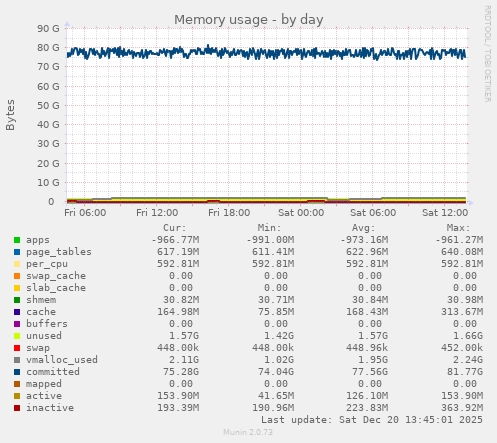
Task: Click the active min value 41.65M
Action: [276, 396]
